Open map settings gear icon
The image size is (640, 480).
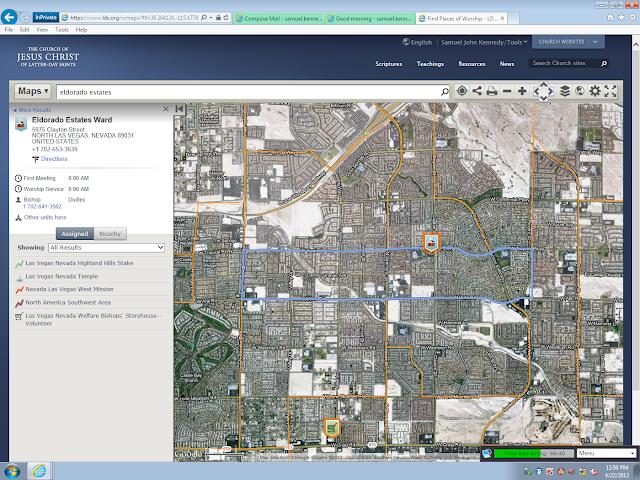pyautogui.click(x=595, y=91)
